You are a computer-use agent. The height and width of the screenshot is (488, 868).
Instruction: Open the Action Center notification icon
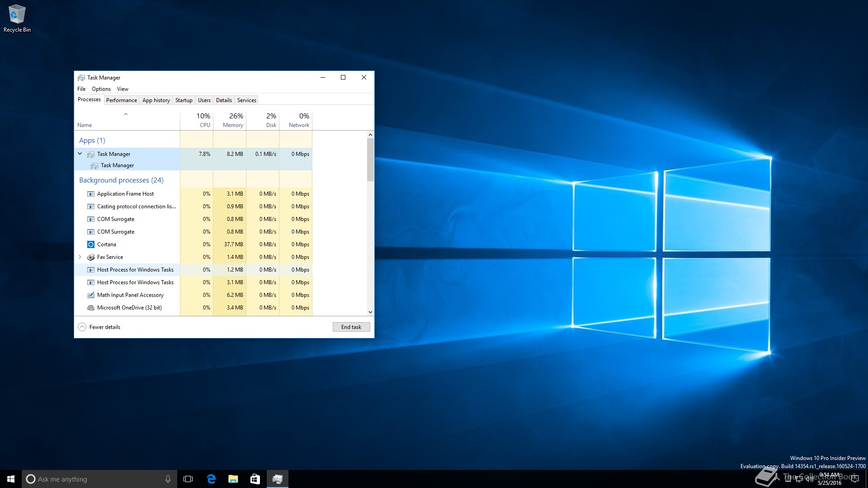point(854,479)
